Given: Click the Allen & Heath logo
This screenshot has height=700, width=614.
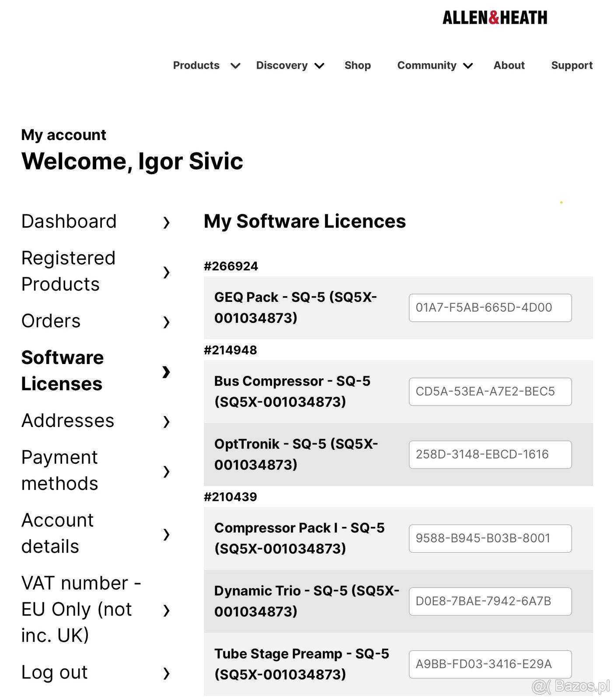Looking at the screenshot, I should point(495,17).
